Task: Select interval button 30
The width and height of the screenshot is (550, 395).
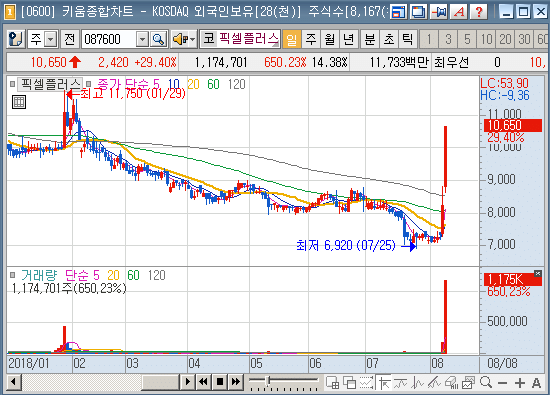Action: click(x=524, y=39)
